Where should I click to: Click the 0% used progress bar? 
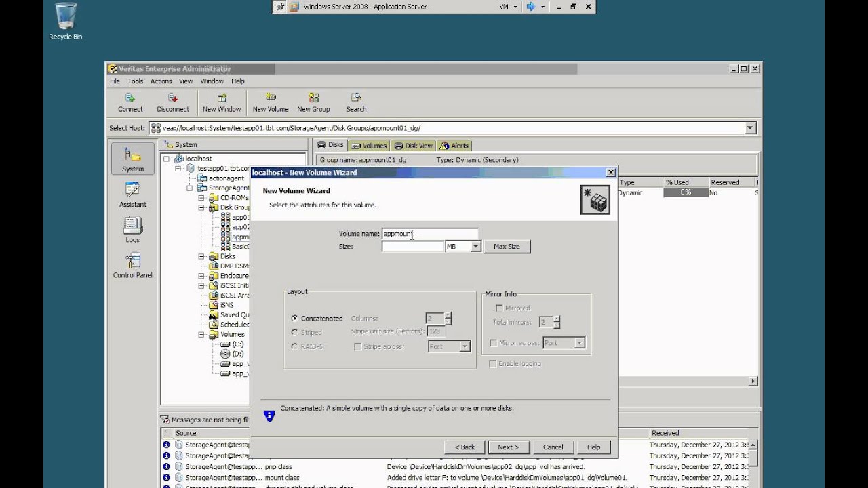[686, 192]
